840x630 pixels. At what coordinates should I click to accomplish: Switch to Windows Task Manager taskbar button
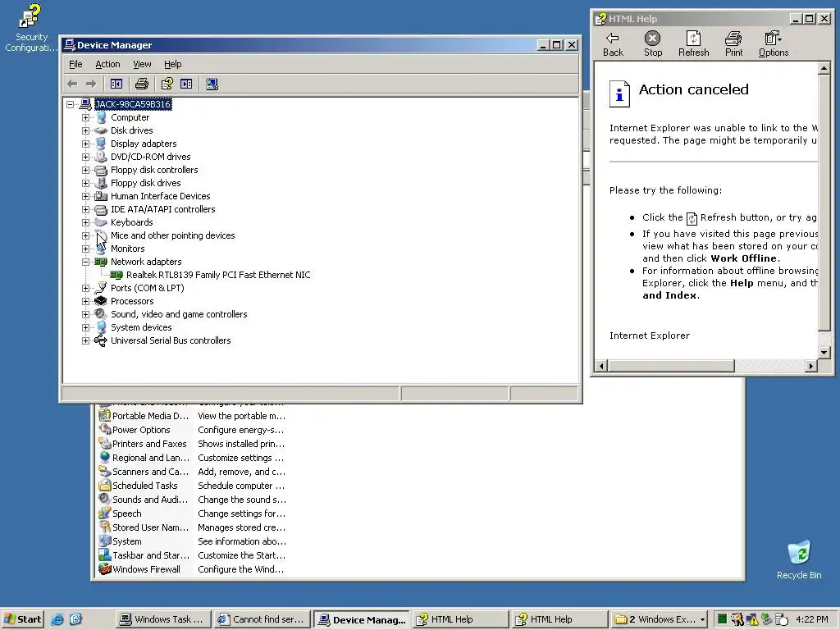pos(163,619)
